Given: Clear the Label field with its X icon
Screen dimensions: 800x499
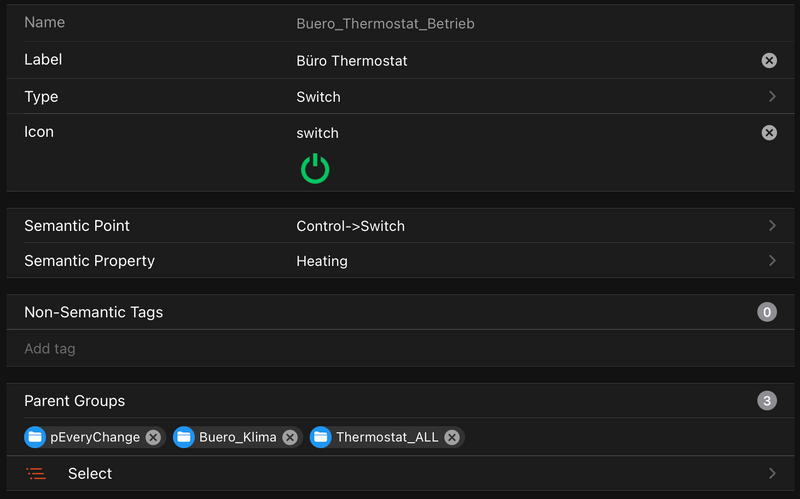Looking at the screenshot, I should coord(769,60).
